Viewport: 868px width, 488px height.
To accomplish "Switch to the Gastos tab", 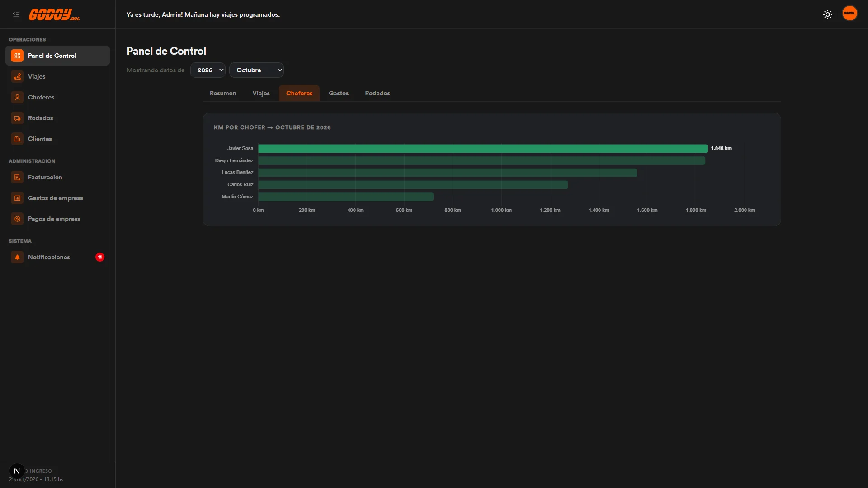I will (339, 93).
